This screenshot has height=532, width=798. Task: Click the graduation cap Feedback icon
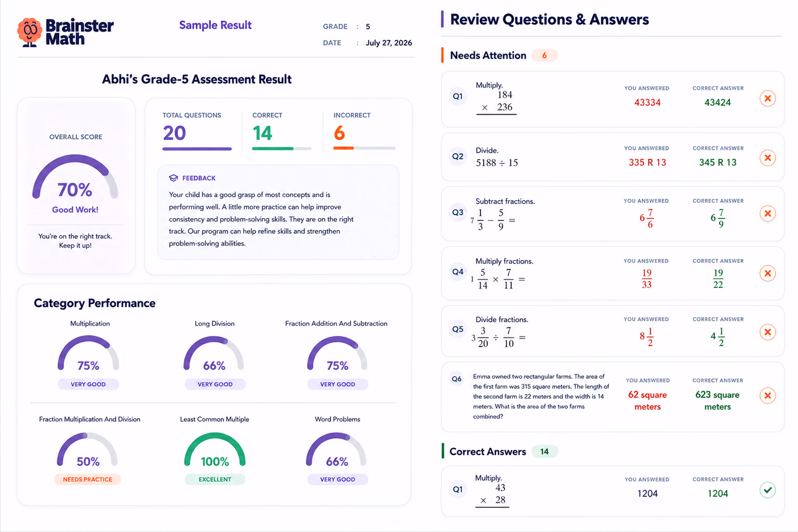pos(173,178)
